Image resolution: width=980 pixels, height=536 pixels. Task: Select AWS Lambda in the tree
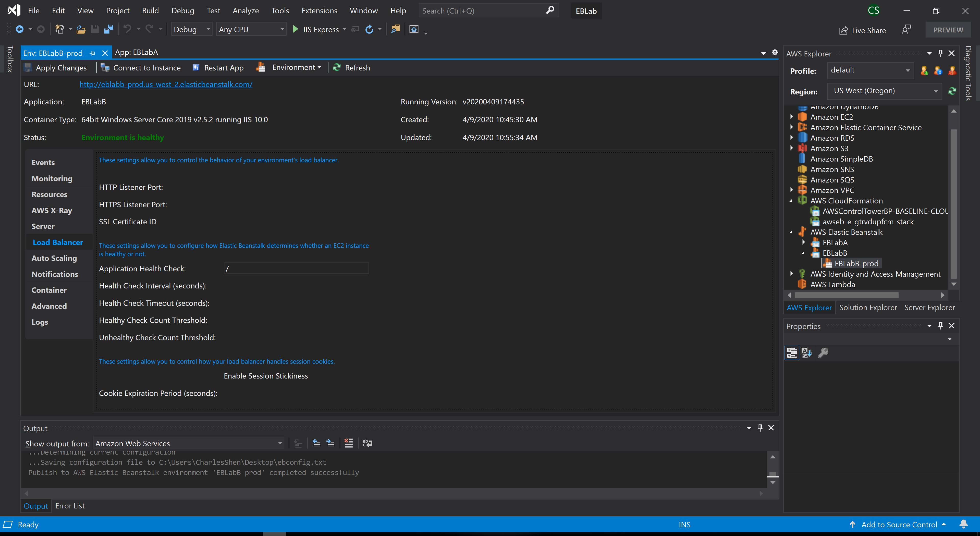point(832,284)
